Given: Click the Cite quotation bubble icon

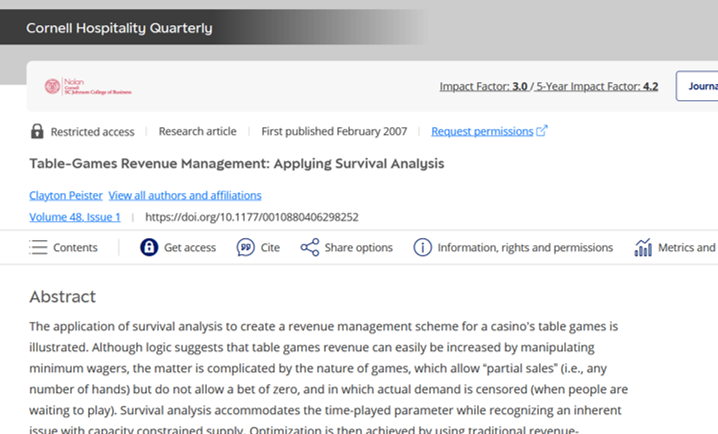Looking at the screenshot, I should (245, 247).
